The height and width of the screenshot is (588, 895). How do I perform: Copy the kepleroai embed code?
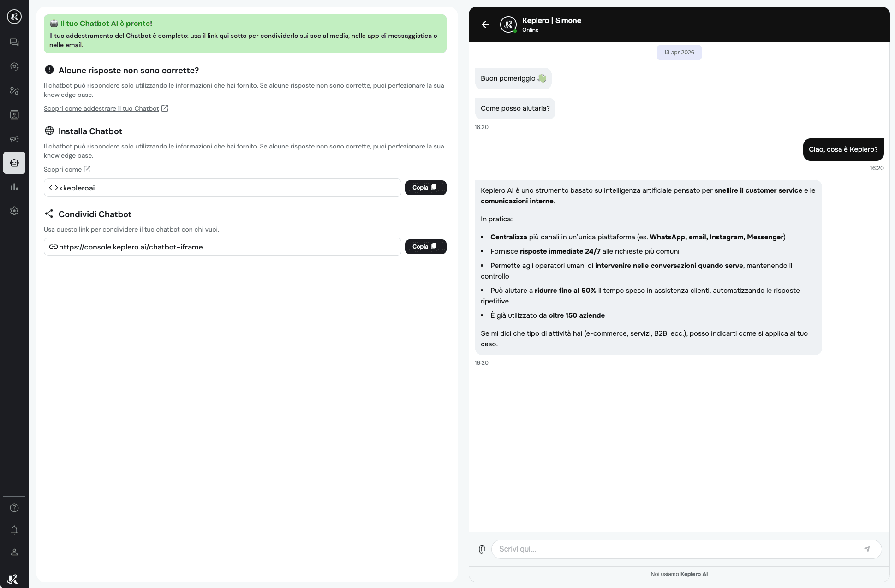[x=425, y=188]
